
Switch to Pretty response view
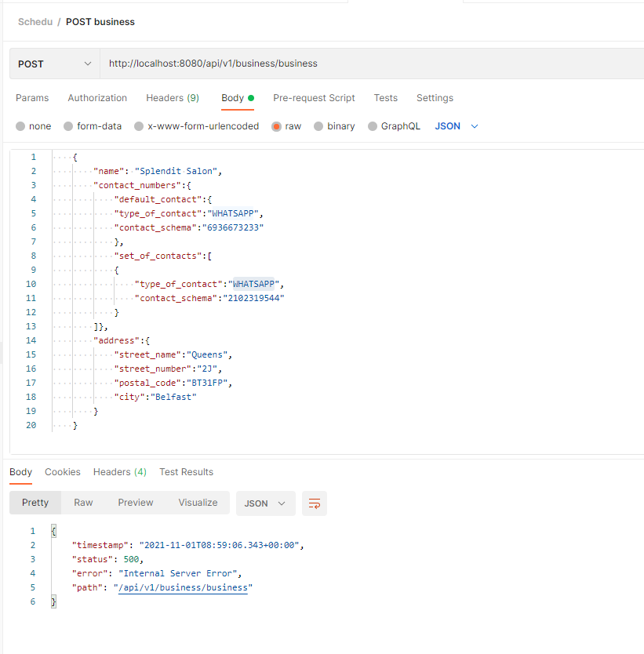(x=35, y=503)
